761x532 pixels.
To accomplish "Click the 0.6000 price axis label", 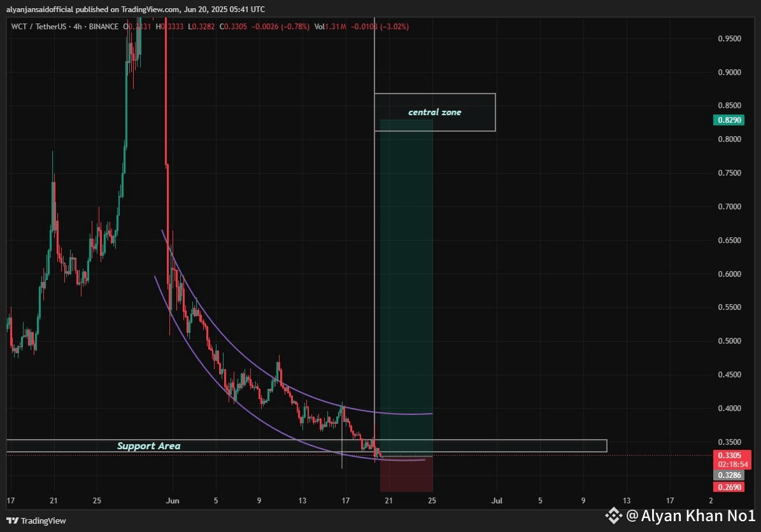I will (729, 274).
